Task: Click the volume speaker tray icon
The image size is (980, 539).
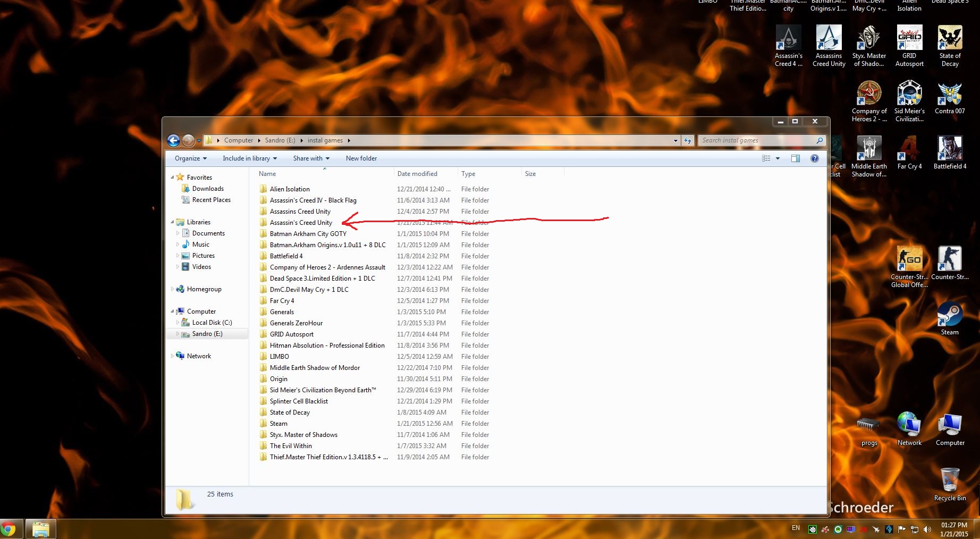Action: (x=927, y=529)
